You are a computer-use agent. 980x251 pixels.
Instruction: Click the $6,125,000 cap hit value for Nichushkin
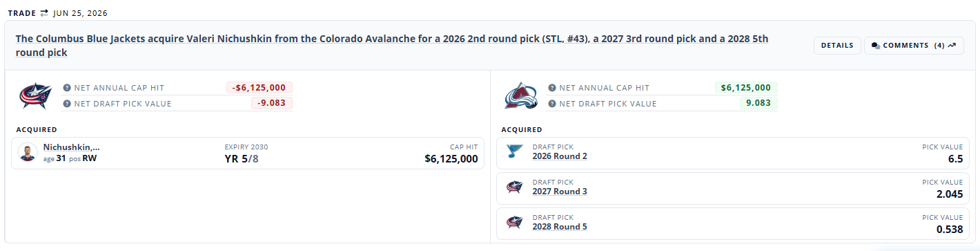[x=451, y=159]
